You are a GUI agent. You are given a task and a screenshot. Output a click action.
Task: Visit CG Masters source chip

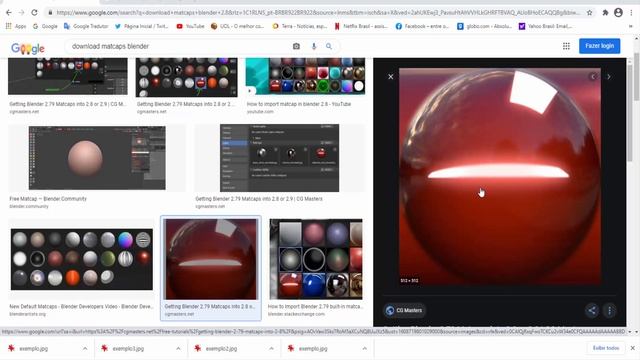(x=404, y=311)
